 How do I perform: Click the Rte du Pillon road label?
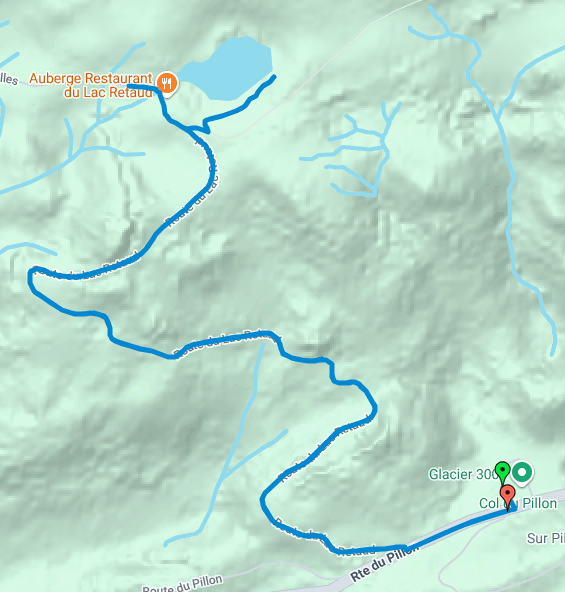[x=384, y=563]
